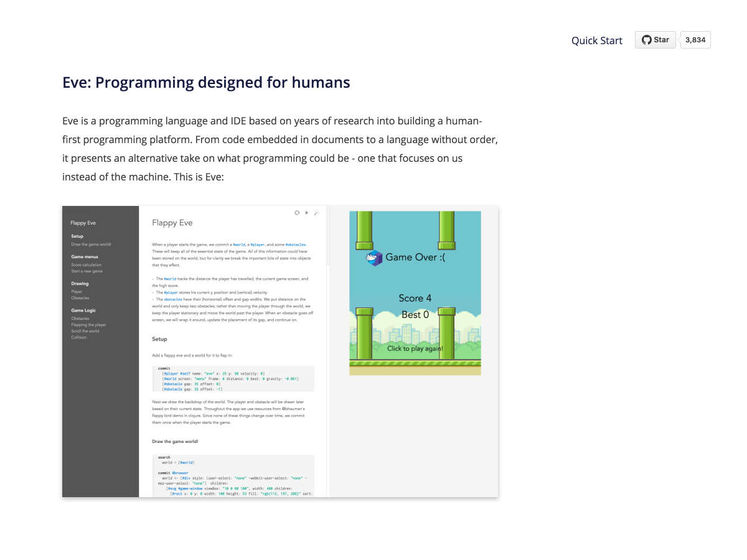Open the 3,834 stargazers count
This screenshot has width=747, height=560.
click(695, 40)
